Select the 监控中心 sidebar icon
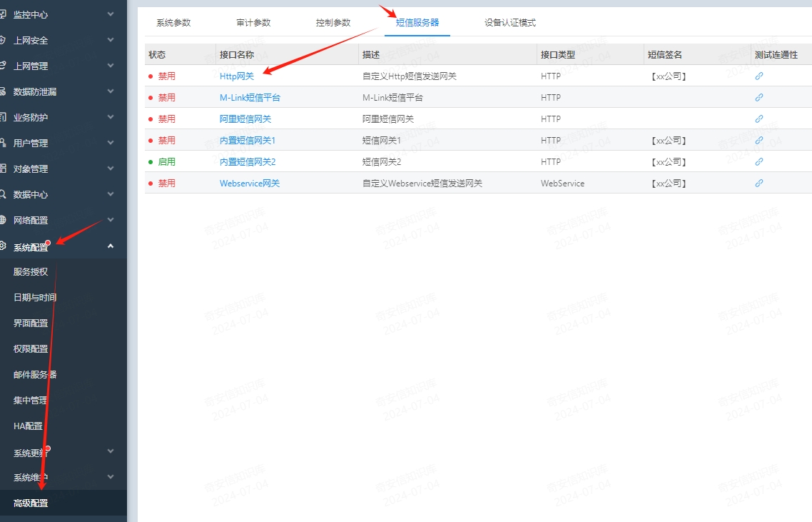Image resolution: width=812 pixels, height=522 pixels. pos(8,14)
